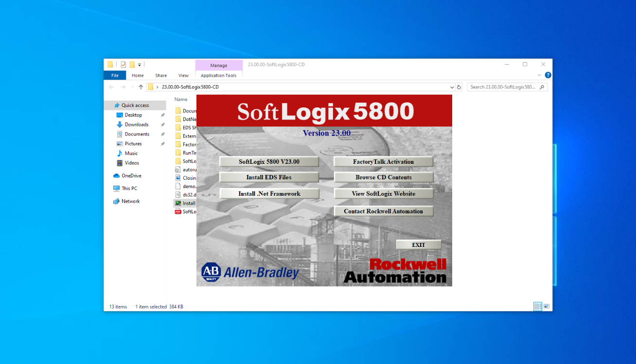Go back in Explorer navigation

111,87
